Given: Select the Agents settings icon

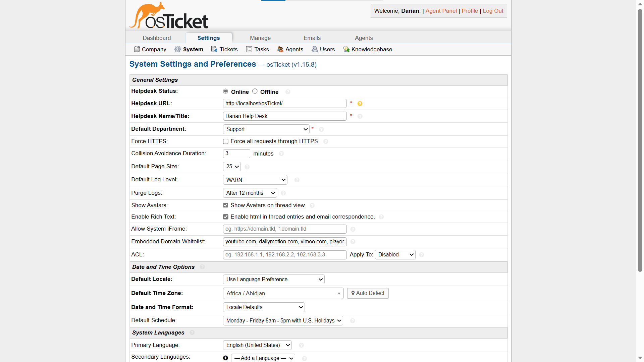Looking at the screenshot, I should 280,49.
